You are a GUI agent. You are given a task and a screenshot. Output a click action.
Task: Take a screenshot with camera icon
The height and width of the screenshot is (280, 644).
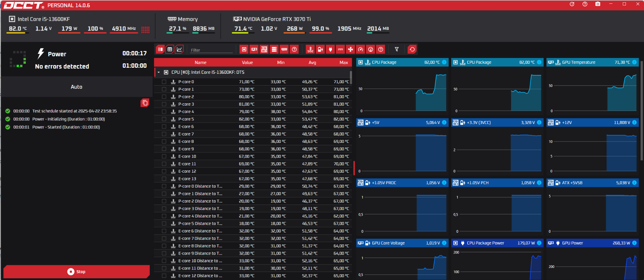(598, 4)
